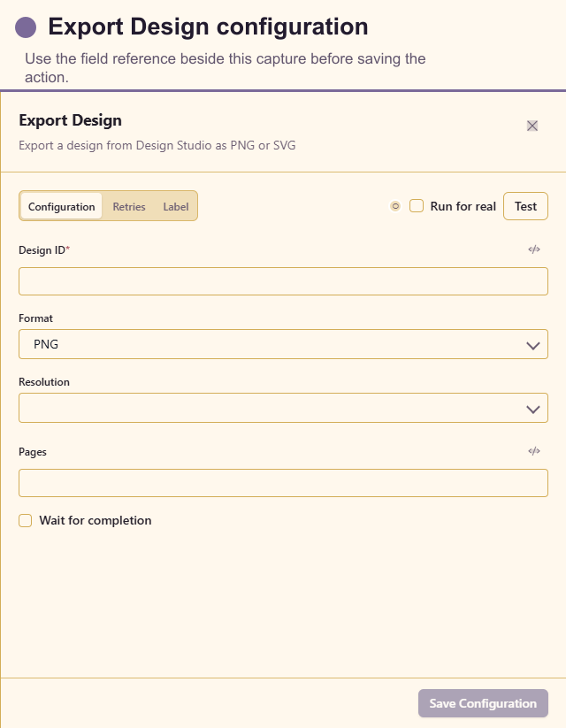This screenshot has width=566, height=728.
Task: Click the code expression icon beside Design ID
Action: tap(534, 249)
